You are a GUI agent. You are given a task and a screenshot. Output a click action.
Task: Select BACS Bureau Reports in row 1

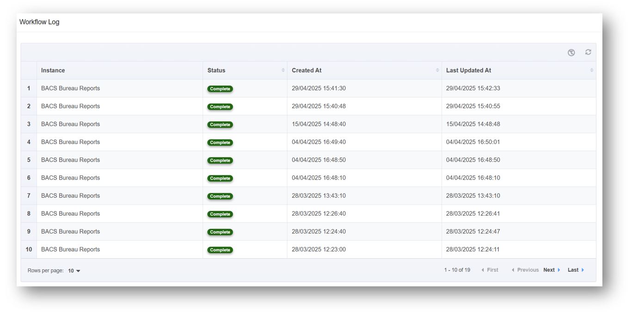pos(70,88)
